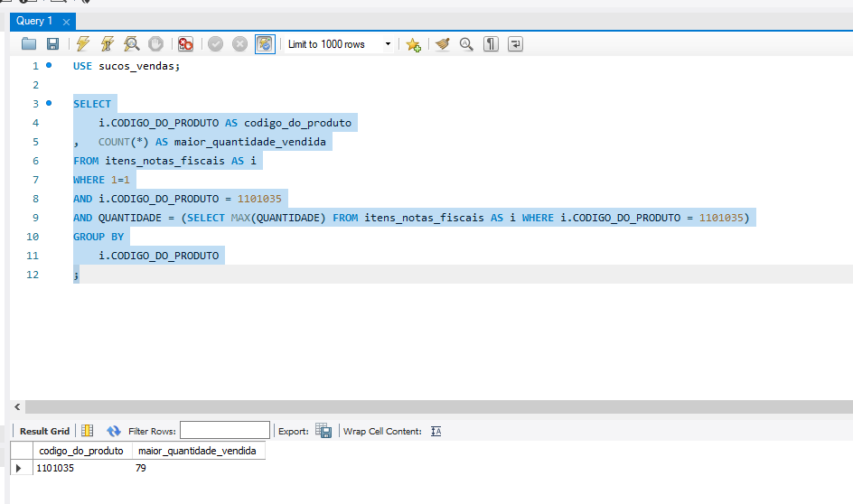Select the result row with the arrow indicator
Screen dimensions: 853x504
(20, 469)
